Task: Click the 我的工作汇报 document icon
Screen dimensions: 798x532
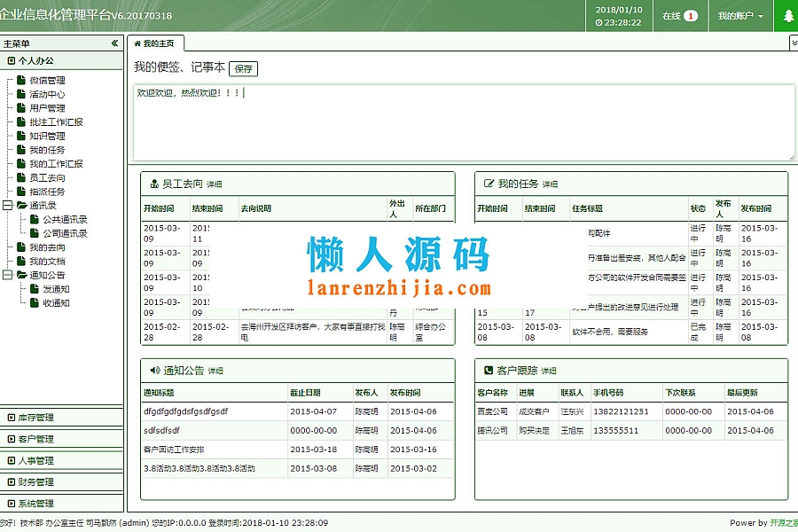Action: coord(21,163)
